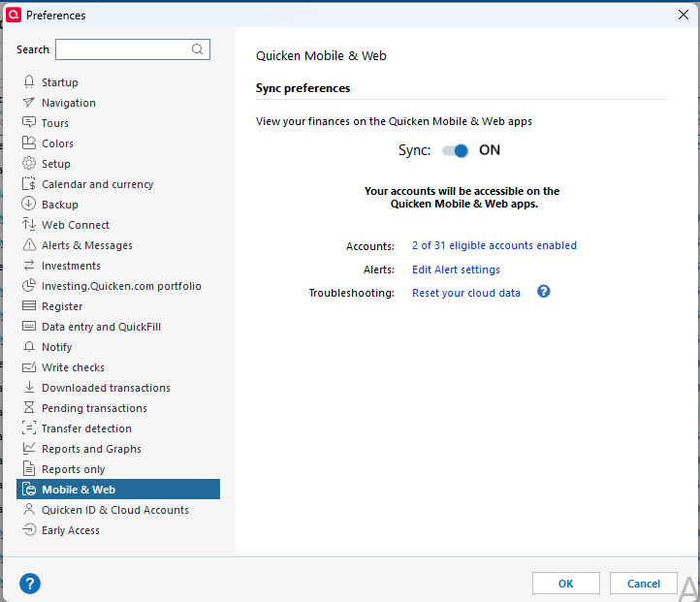Viewport: 700px width, 602px height.
Task: Select the Pending transactions entry
Action: [94, 408]
